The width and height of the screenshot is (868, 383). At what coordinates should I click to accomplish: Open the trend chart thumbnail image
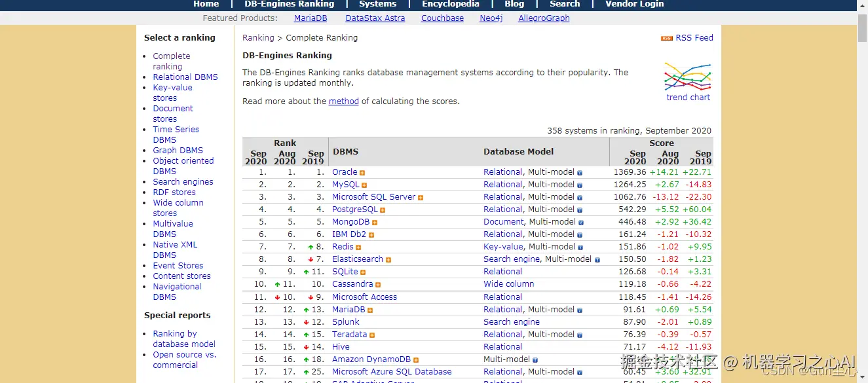pyautogui.click(x=688, y=77)
